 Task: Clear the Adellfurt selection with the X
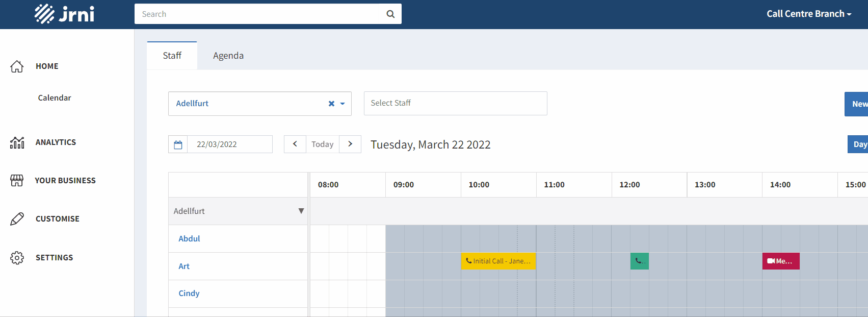[331, 104]
